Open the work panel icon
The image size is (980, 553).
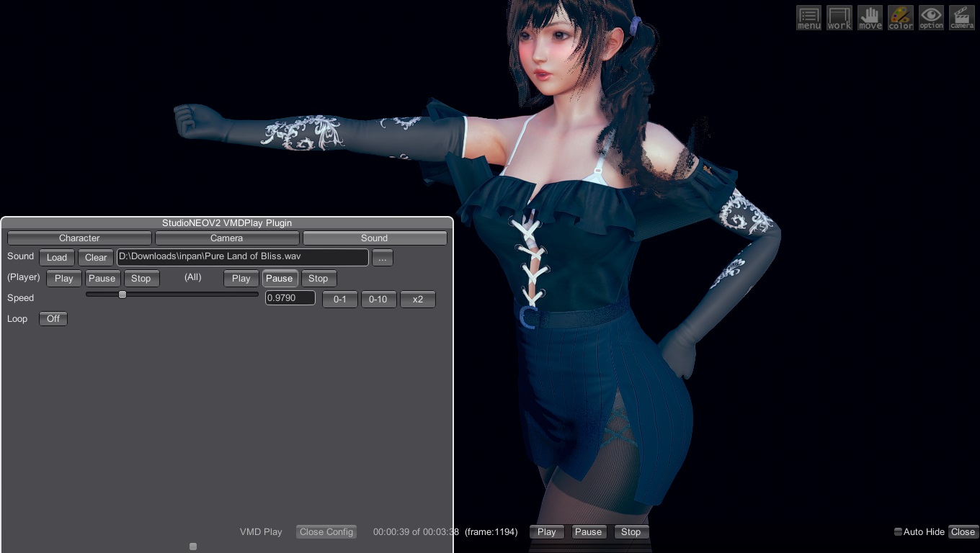point(839,18)
